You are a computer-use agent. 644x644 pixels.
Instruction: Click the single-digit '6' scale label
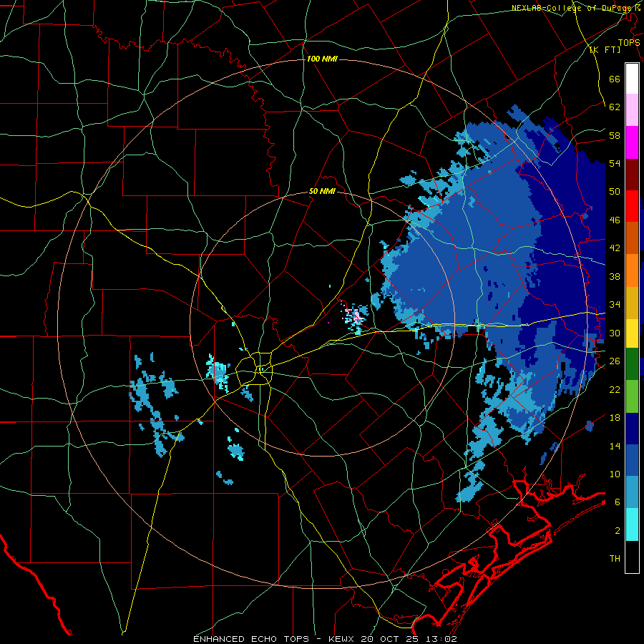[x=618, y=502]
